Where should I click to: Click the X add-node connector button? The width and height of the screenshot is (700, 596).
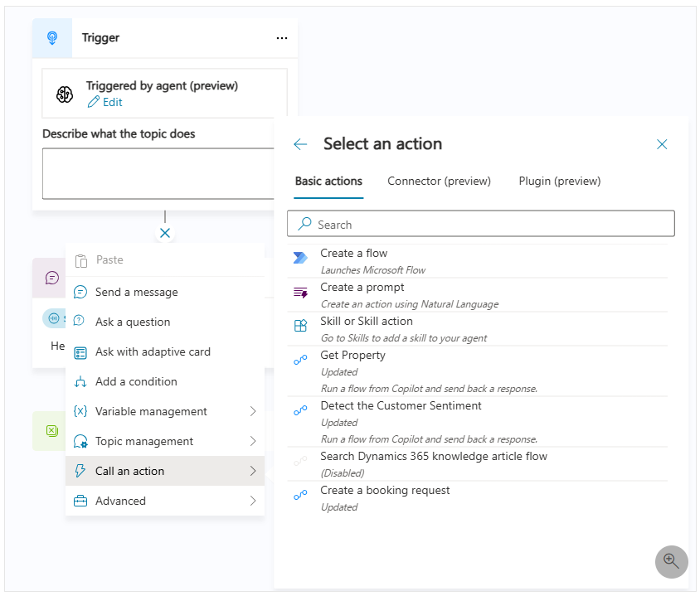point(165,233)
